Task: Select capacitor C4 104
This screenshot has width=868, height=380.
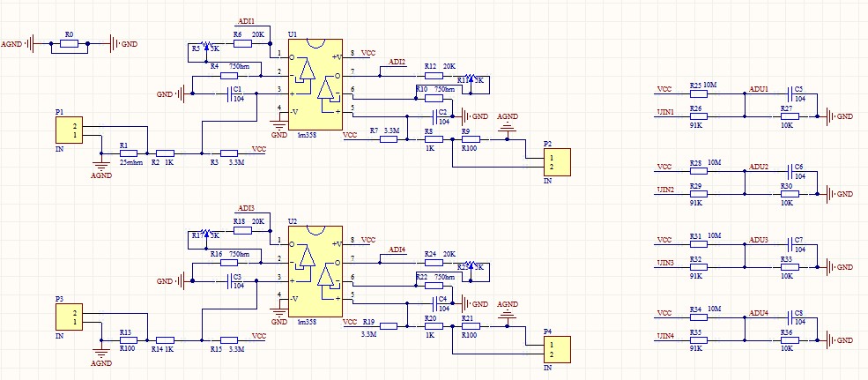Action: [434, 303]
